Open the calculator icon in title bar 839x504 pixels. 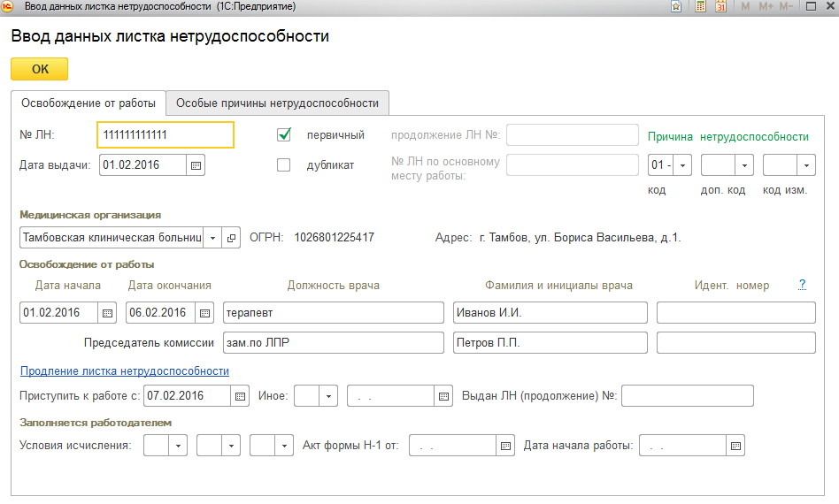700,6
